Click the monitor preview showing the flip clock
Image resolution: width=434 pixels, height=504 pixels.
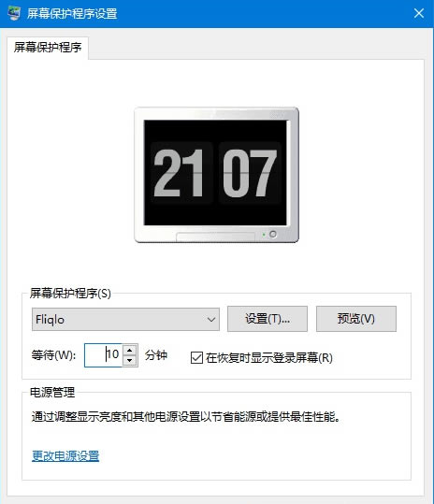point(216,175)
